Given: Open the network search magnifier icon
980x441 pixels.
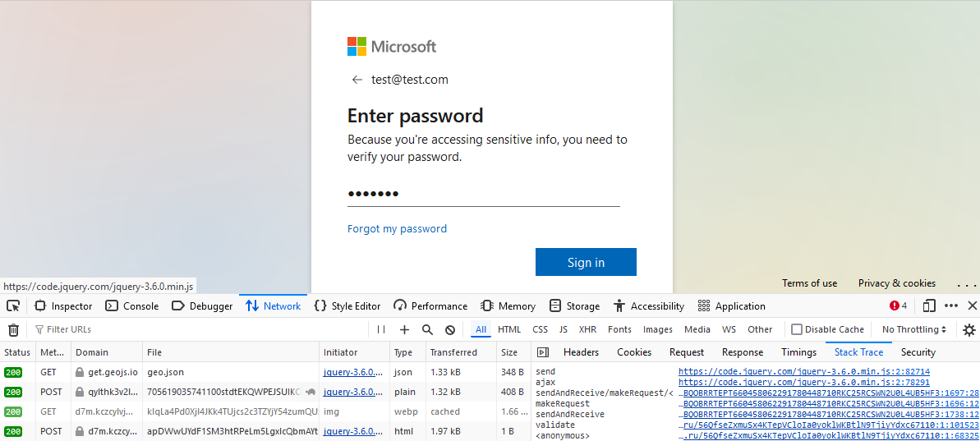Looking at the screenshot, I should click(427, 329).
